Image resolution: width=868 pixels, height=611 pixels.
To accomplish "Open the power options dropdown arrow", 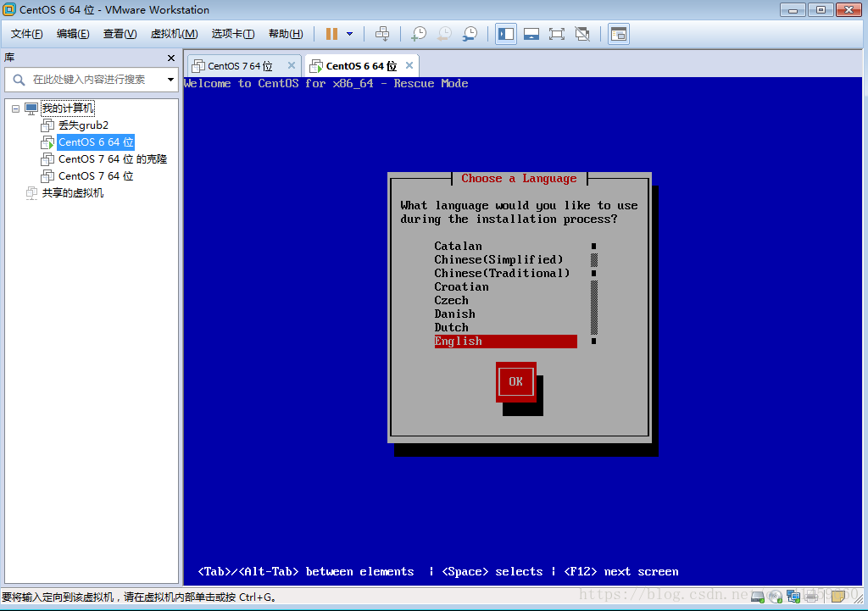I will [x=349, y=34].
